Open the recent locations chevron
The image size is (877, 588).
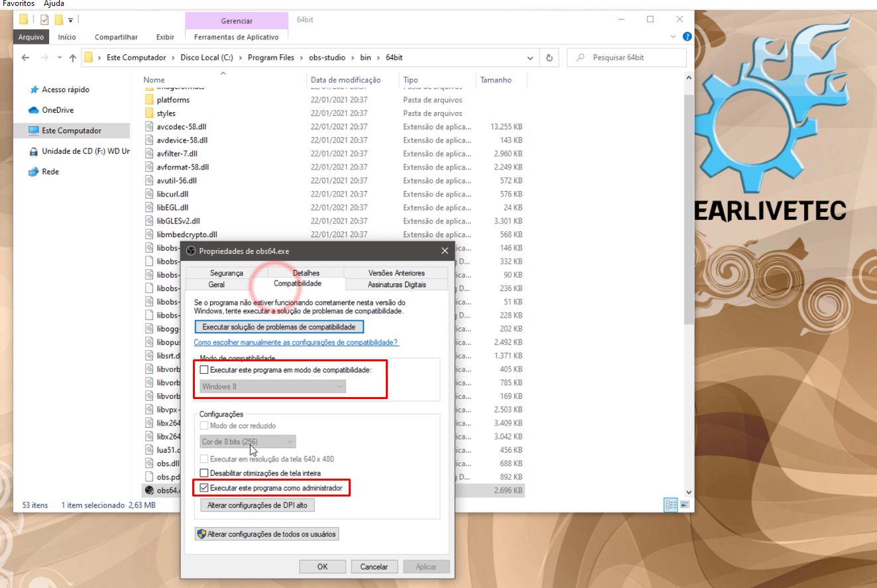click(58, 58)
